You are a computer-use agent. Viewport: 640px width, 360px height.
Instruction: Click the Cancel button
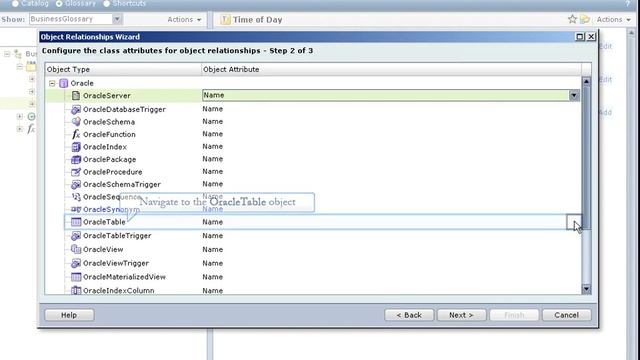(x=566, y=315)
